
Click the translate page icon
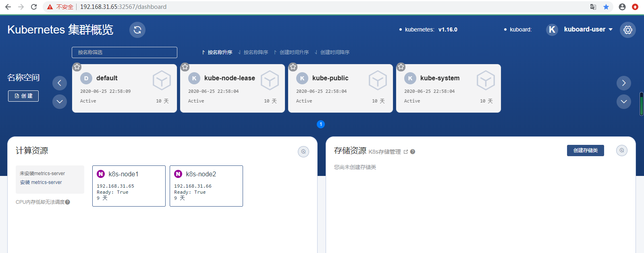pyautogui.click(x=593, y=7)
